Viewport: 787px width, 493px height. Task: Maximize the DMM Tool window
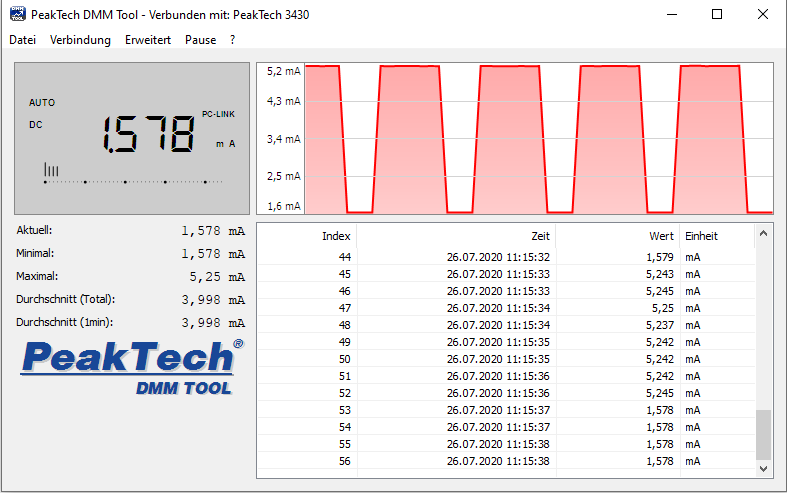(x=717, y=14)
